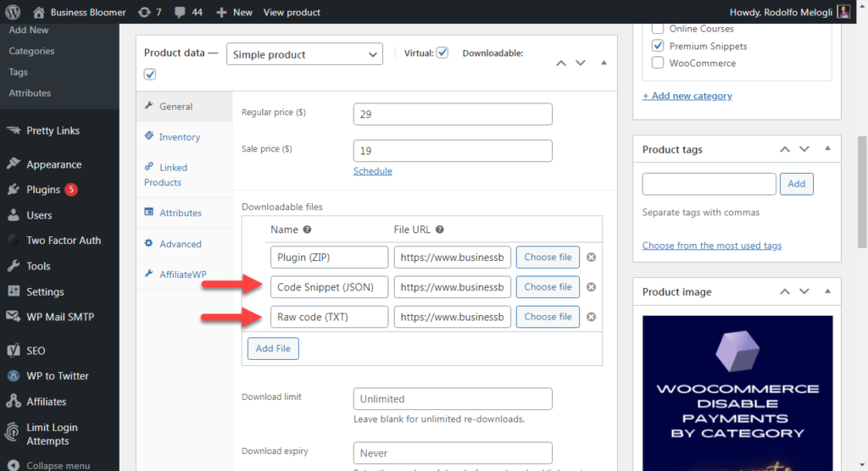Click Add new category link
This screenshot has height=471, width=868.
click(687, 96)
